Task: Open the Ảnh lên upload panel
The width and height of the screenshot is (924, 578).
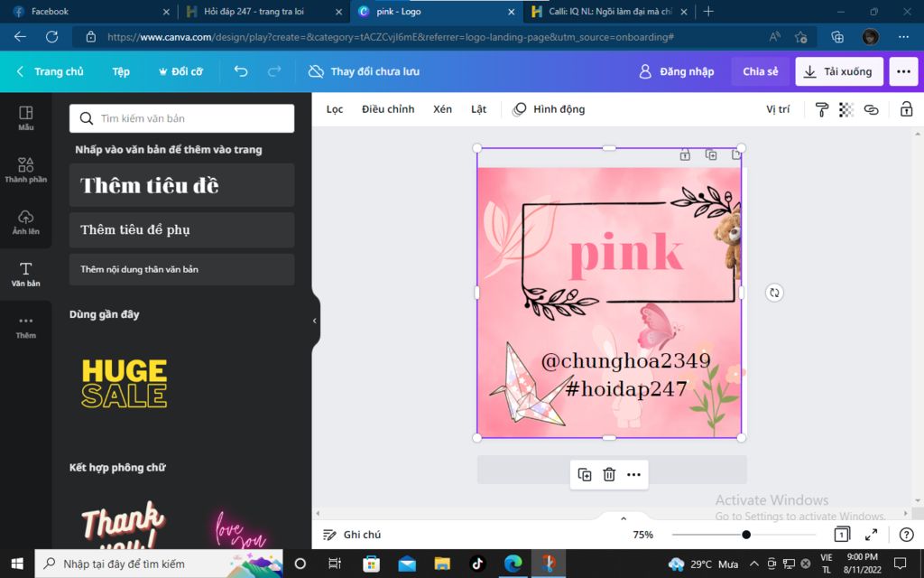Action: (x=25, y=222)
